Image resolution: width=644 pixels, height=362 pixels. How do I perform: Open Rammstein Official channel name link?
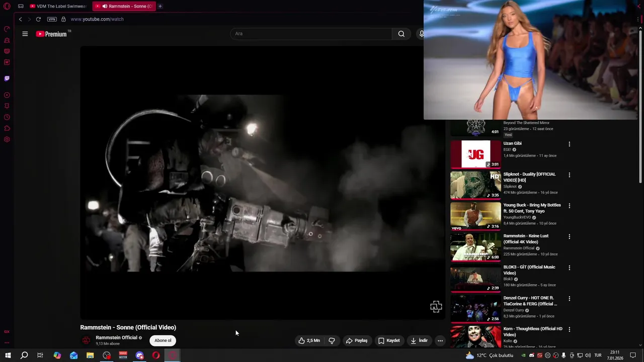[x=116, y=337]
